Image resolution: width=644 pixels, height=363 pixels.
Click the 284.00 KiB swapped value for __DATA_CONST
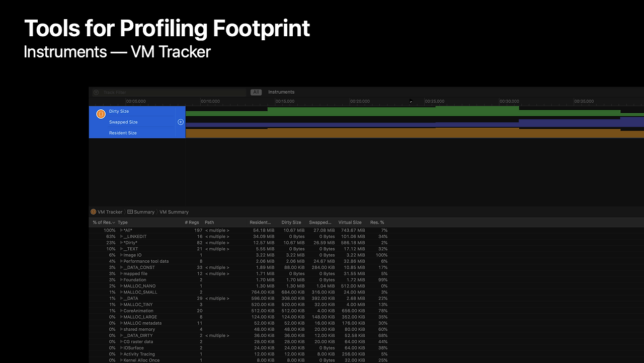pyautogui.click(x=323, y=267)
